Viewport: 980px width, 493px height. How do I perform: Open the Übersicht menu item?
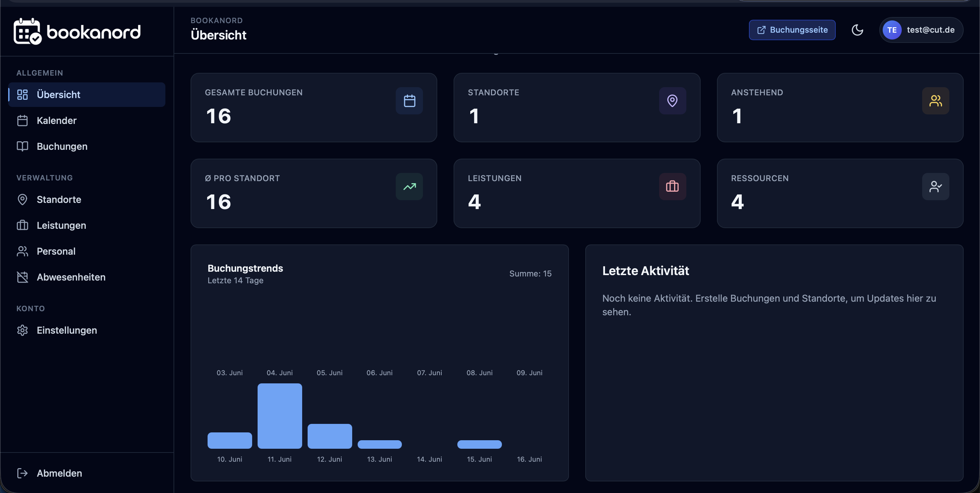(87, 94)
